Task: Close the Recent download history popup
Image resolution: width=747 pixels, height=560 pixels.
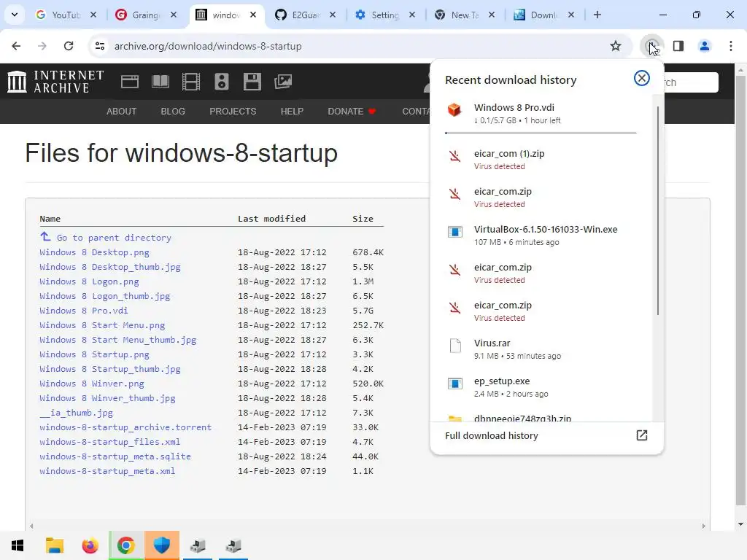Action: [642, 78]
